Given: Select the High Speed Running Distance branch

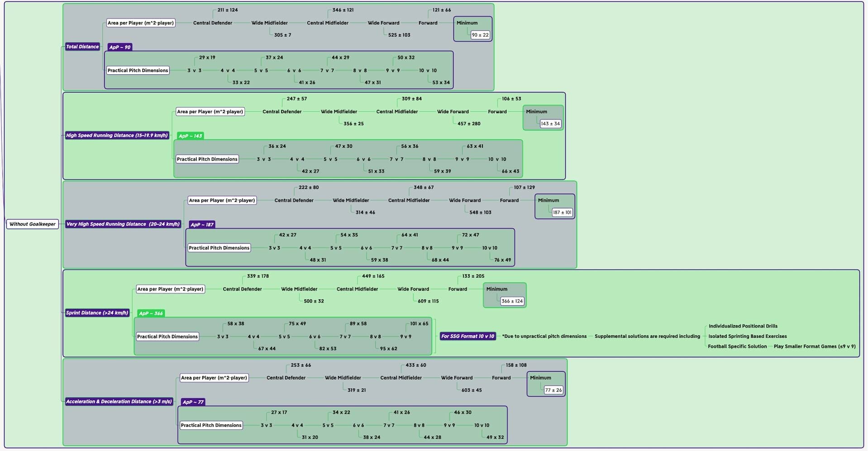Looking at the screenshot, I should pyautogui.click(x=117, y=135).
